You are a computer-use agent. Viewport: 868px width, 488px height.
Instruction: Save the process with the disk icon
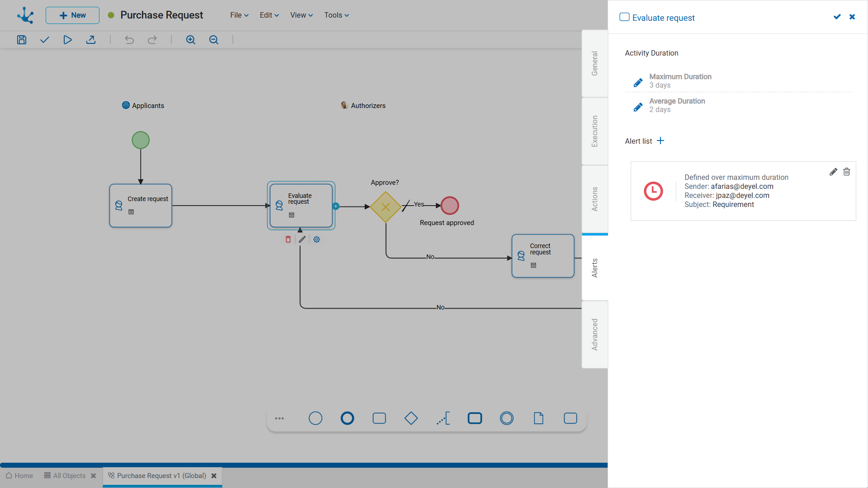pyautogui.click(x=22, y=40)
